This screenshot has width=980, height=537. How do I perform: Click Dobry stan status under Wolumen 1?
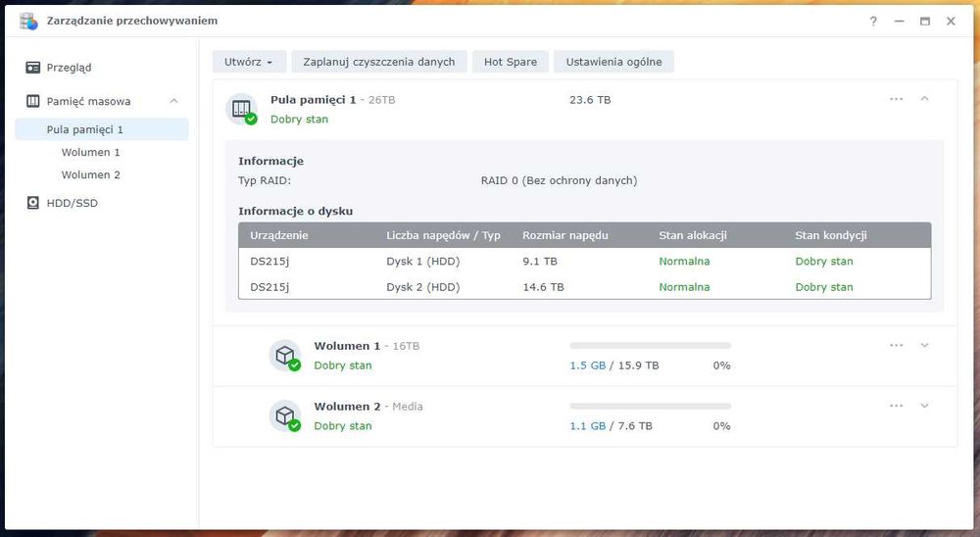(x=342, y=366)
